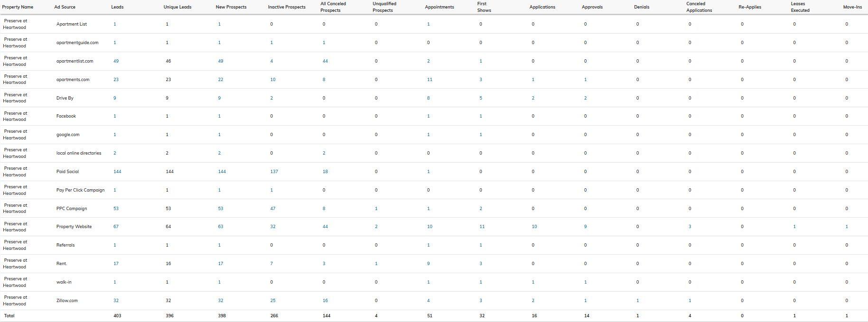
Task: Select the Re-Applies column header
Action: pos(750,7)
